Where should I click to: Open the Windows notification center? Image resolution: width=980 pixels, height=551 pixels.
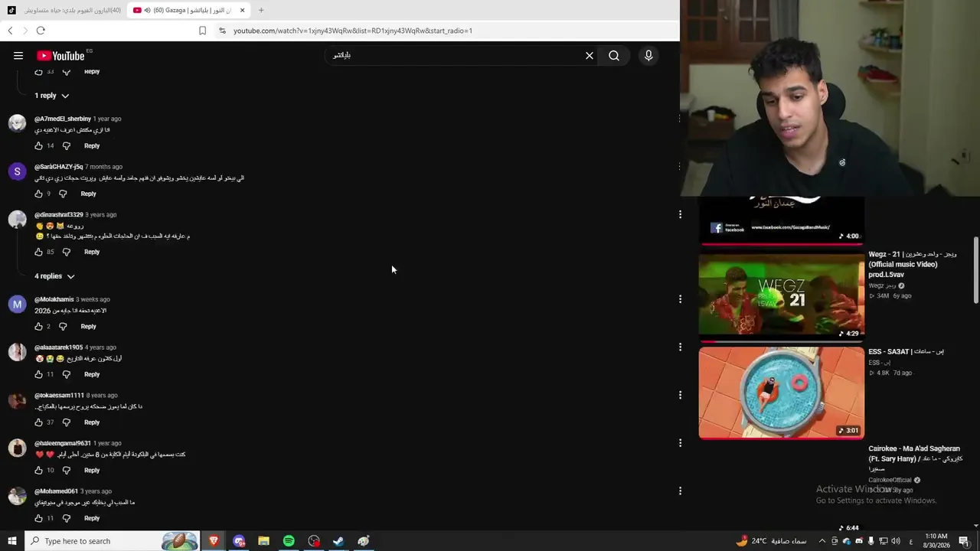click(x=964, y=541)
